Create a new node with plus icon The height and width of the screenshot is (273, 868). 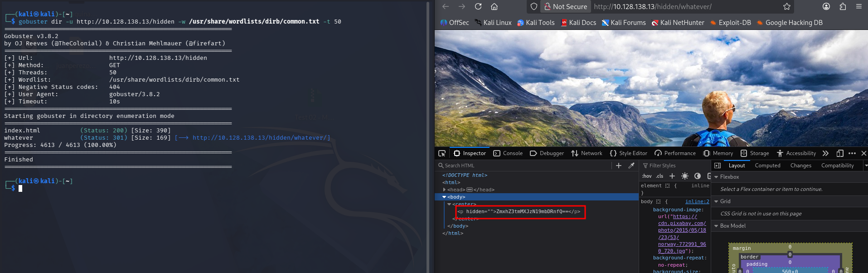pyautogui.click(x=619, y=166)
